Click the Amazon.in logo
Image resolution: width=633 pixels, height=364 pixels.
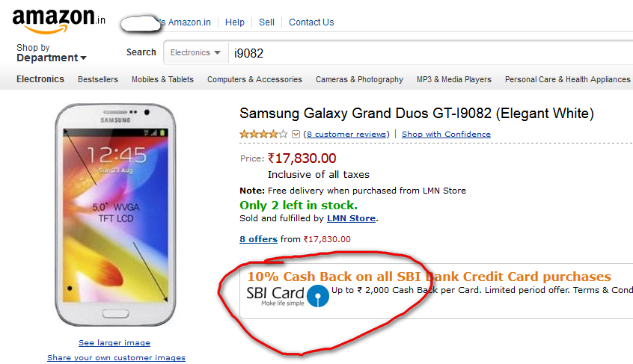click(x=59, y=20)
